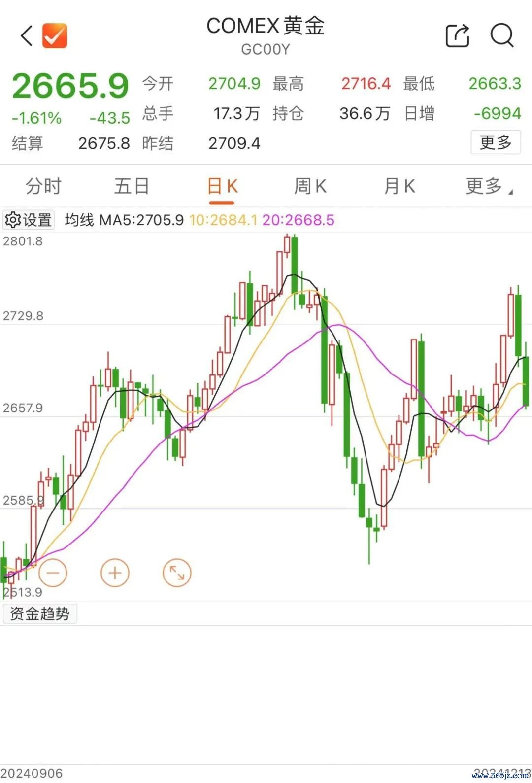Switch to the 周K tab
The image size is (532, 783).
tap(310, 187)
